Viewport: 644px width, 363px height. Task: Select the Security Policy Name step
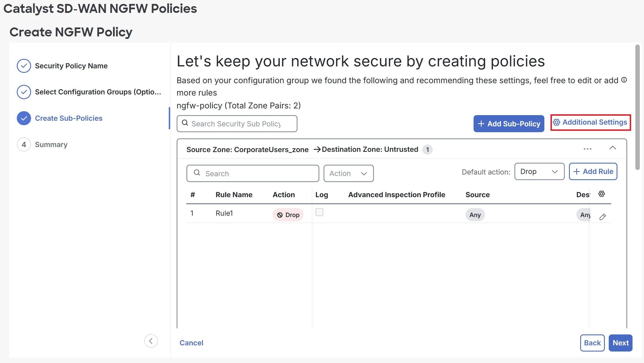pyautogui.click(x=71, y=66)
